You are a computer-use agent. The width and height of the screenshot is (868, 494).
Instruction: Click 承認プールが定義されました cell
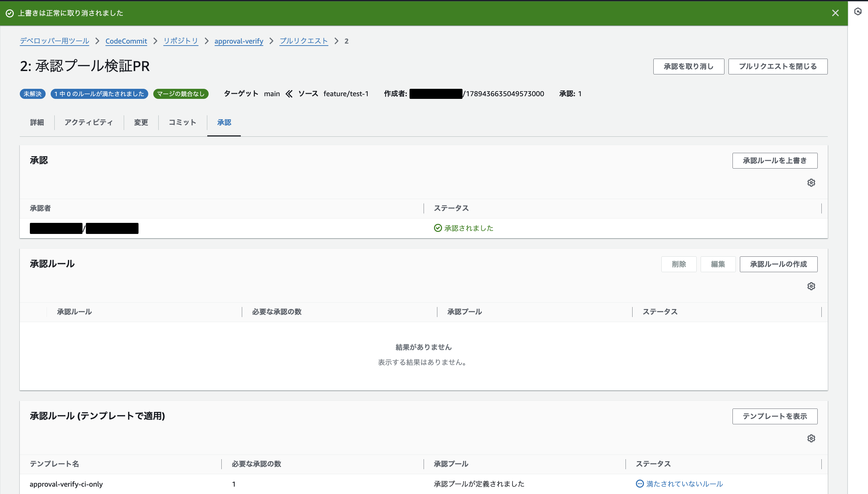pos(479,484)
